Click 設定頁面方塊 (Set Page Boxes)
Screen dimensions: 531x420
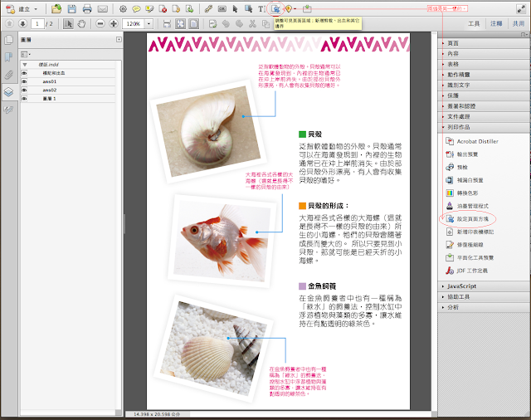[x=467, y=219]
